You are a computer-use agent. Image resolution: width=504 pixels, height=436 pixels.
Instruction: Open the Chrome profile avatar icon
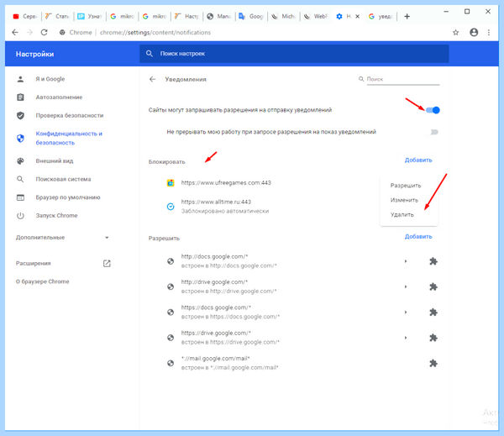474,32
